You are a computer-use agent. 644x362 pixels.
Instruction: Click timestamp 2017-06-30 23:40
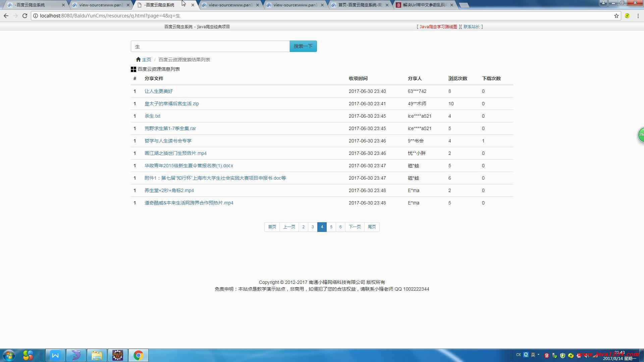click(x=367, y=91)
